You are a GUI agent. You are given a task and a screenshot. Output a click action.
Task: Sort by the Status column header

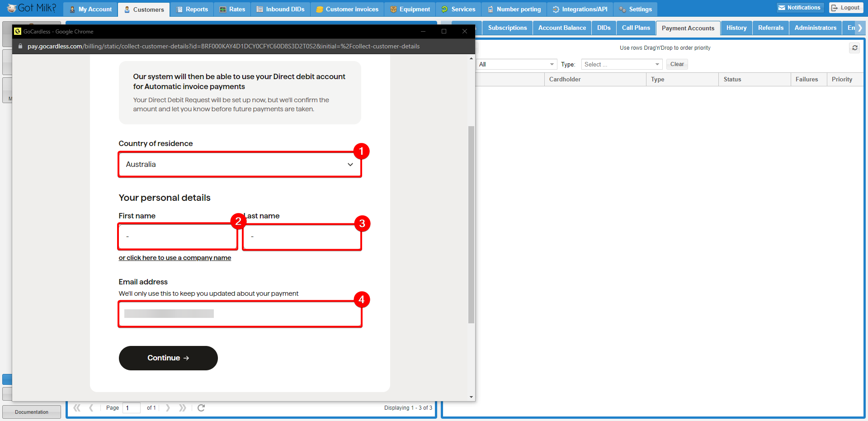click(755, 80)
